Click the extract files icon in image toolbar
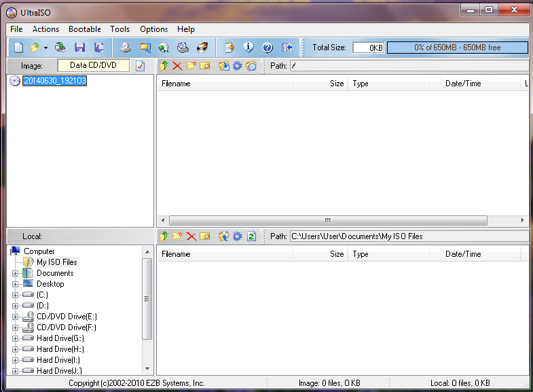The height and width of the screenshot is (392, 533). [x=223, y=66]
